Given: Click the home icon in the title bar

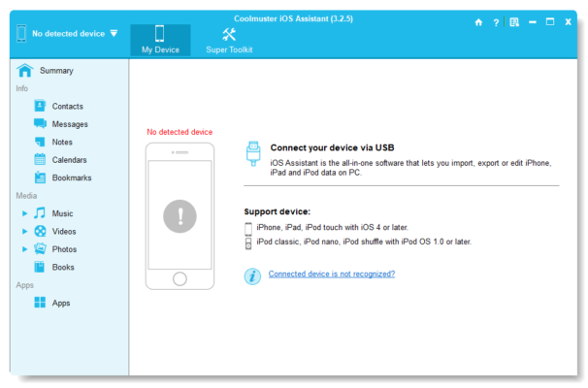Looking at the screenshot, I should tap(478, 22).
